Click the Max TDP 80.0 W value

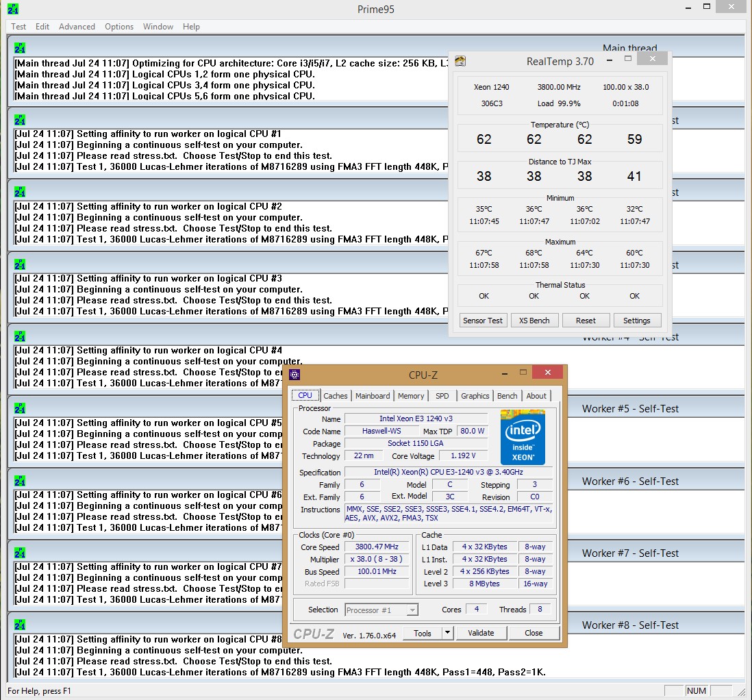tap(472, 431)
